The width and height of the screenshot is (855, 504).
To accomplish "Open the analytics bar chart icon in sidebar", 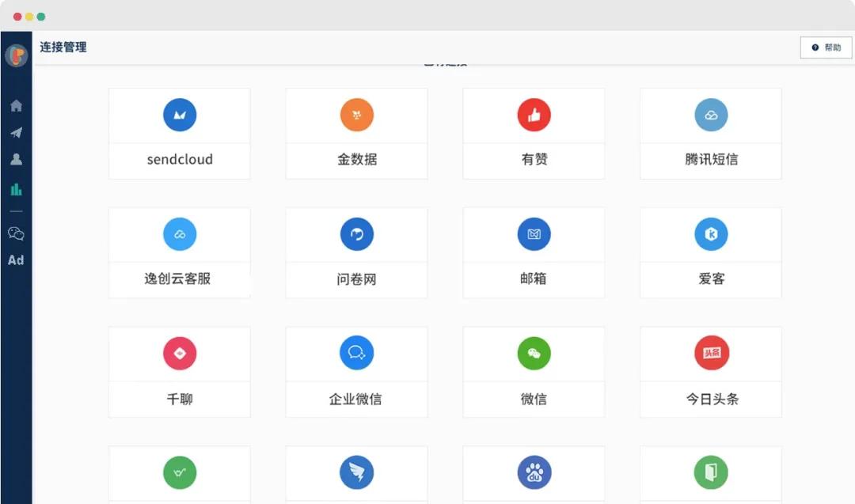I will (x=16, y=189).
